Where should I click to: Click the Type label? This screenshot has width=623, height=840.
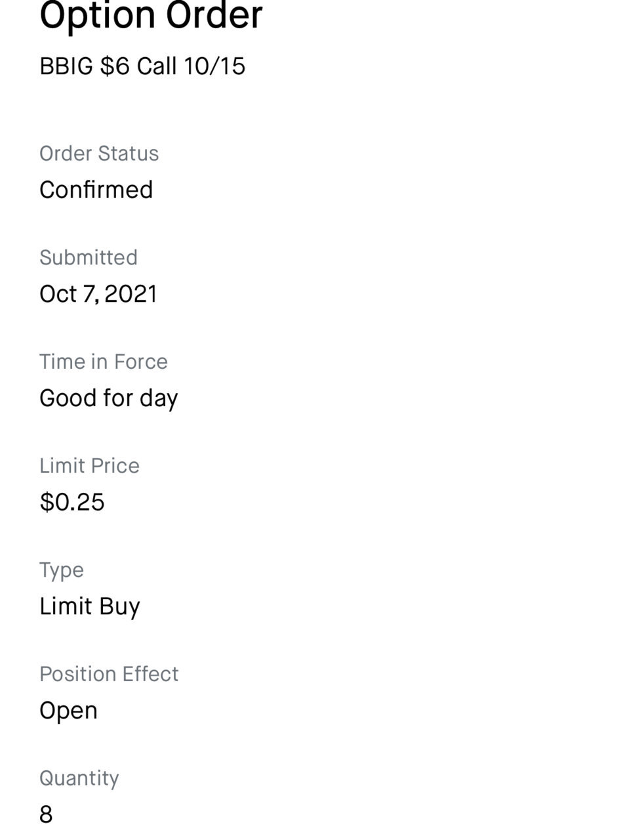tap(62, 570)
